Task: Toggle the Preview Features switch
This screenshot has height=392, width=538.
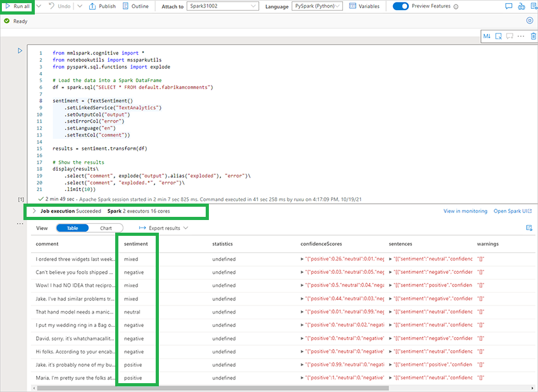Action: (401, 6)
